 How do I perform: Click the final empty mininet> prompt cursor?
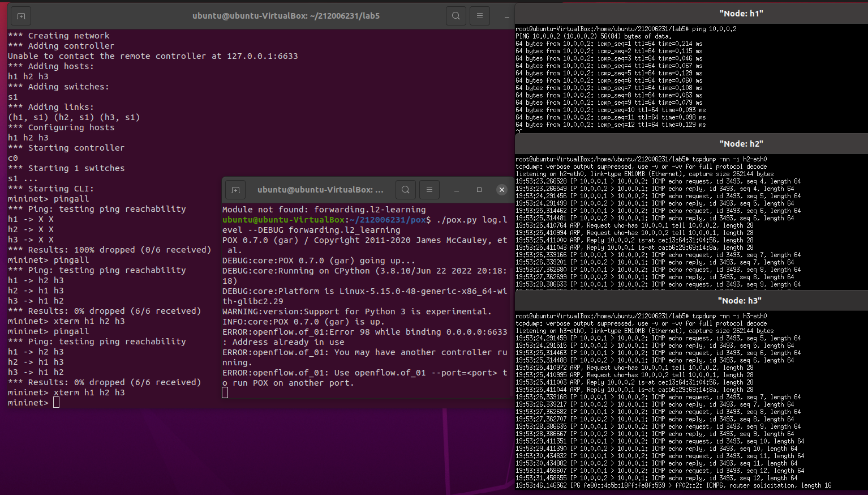[56, 403]
